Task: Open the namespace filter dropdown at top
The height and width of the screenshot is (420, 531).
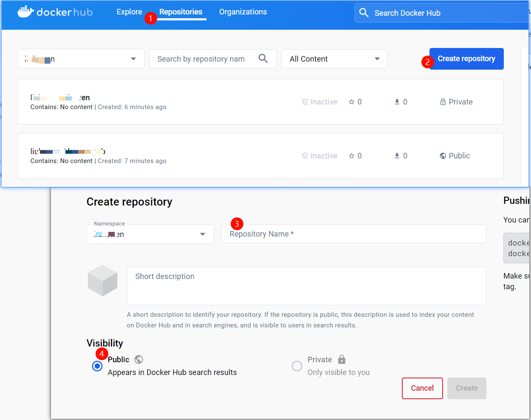Action: tap(81, 59)
